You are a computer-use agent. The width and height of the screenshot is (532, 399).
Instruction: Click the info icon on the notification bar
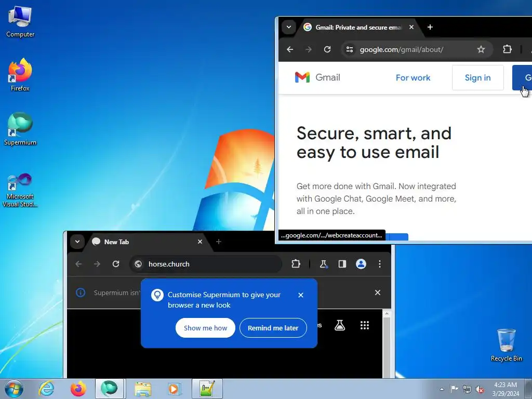pos(81,292)
